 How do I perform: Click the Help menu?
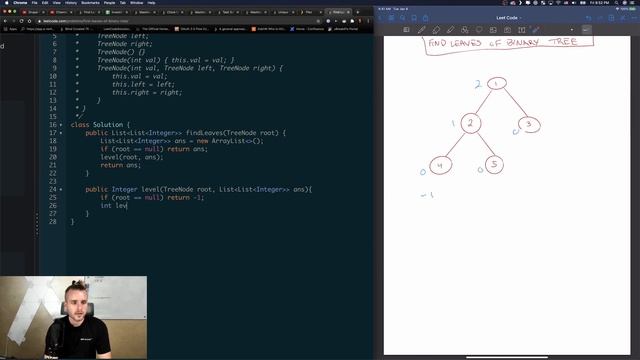151,2
